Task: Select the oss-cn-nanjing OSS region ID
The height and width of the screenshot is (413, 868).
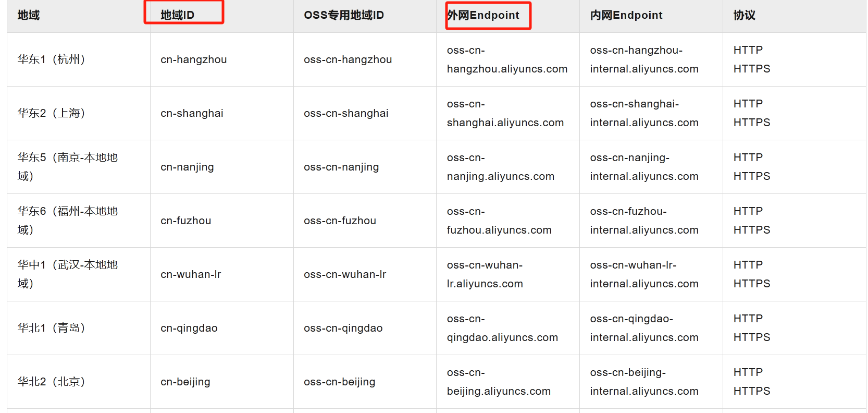Action: tap(342, 167)
